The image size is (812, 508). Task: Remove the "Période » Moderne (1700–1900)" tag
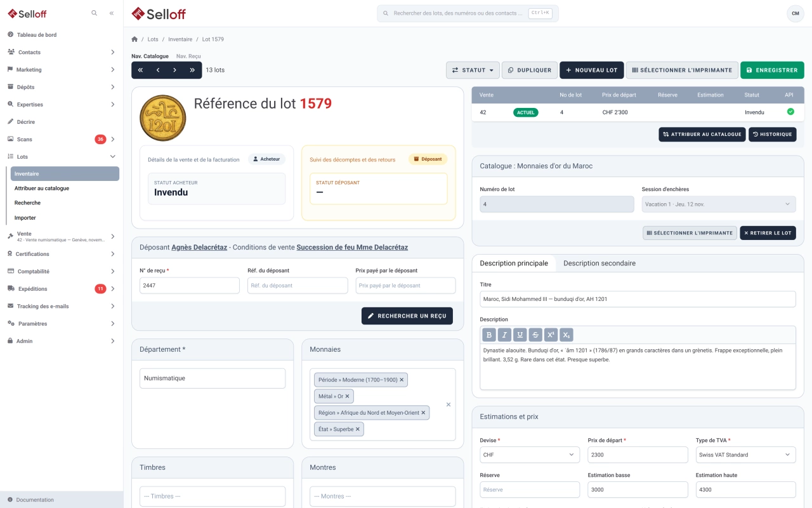click(x=402, y=380)
